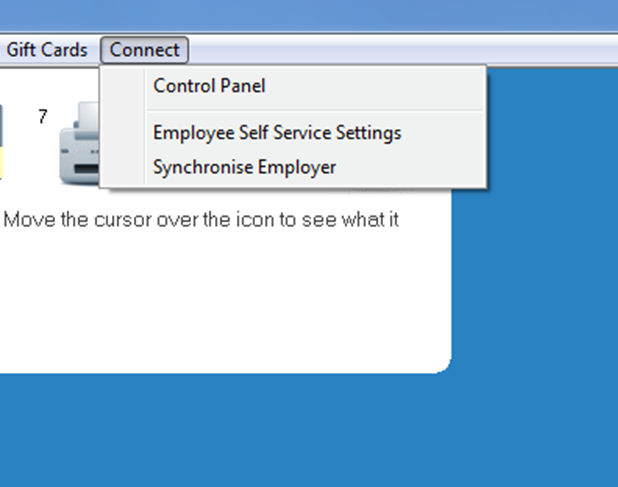Click the number 7 label beside printer

click(43, 117)
